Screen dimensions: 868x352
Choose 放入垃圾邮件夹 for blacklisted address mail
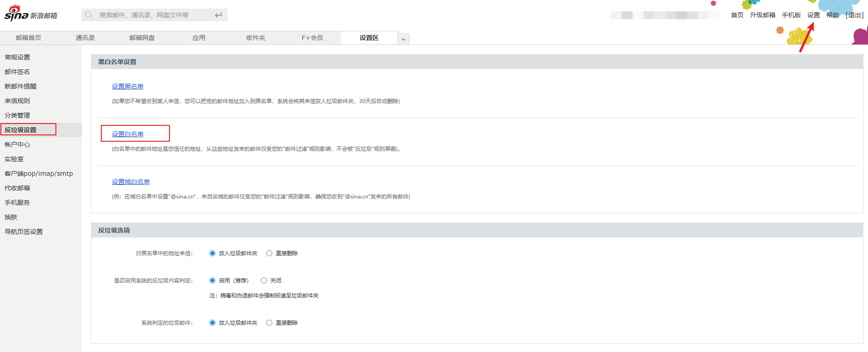coord(212,253)
